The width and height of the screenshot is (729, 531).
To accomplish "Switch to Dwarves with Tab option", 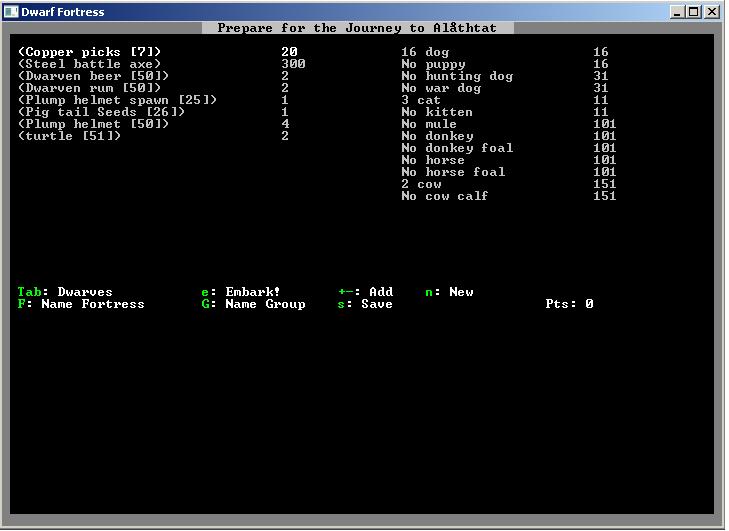I will pyautogui.click(x=65, y=292).
